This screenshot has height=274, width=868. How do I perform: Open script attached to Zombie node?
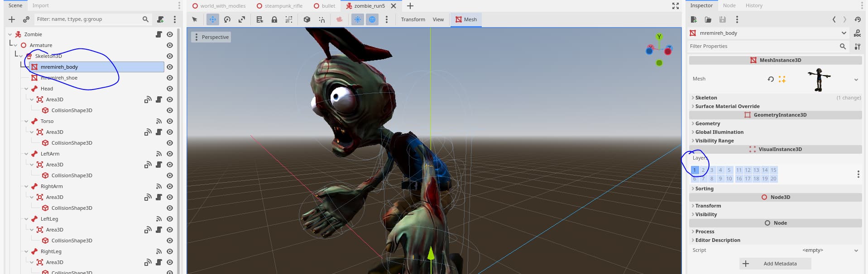(159, 34)
